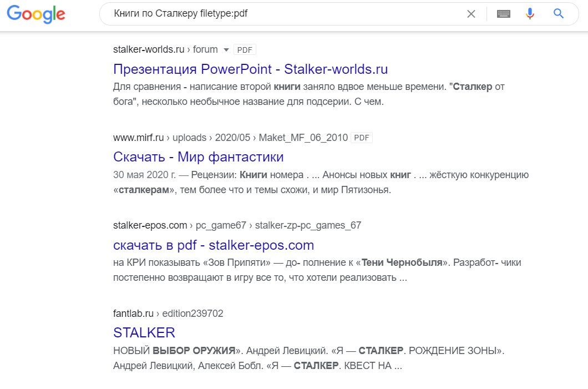
Task: Open the on-screen keyboard icon
Action: point(503,14)
